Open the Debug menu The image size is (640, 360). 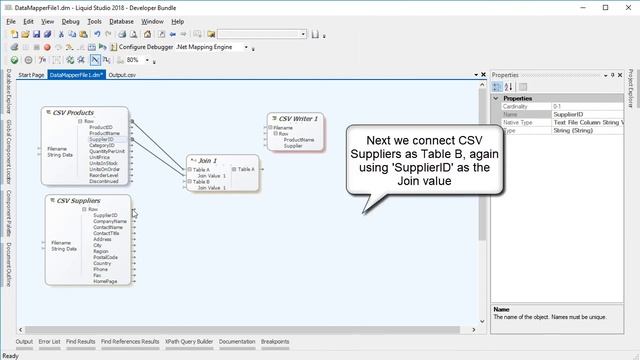click(x=70, y=22)
